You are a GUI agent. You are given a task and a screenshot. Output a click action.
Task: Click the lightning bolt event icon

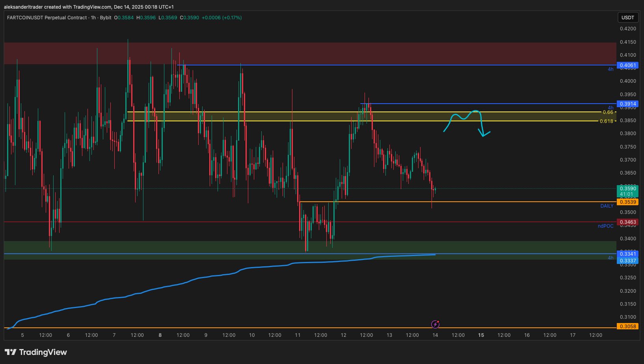(435, 324)
